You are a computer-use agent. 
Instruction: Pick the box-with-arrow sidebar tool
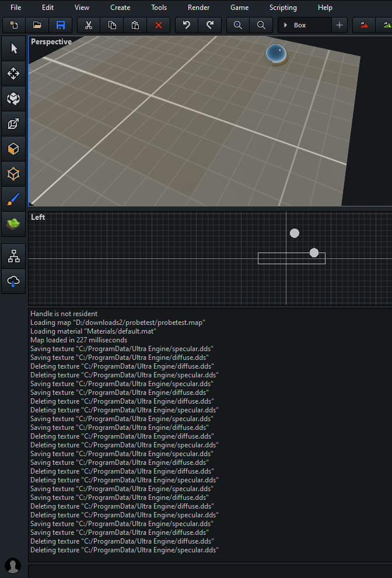pos(13,124)
